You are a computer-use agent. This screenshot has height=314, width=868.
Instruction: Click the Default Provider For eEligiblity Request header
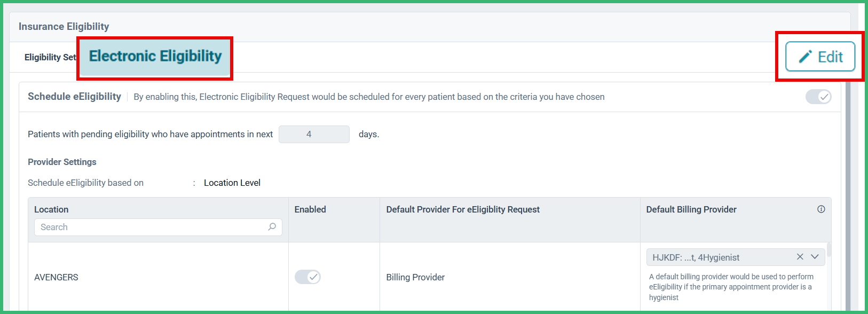click(x=463, y=209)
